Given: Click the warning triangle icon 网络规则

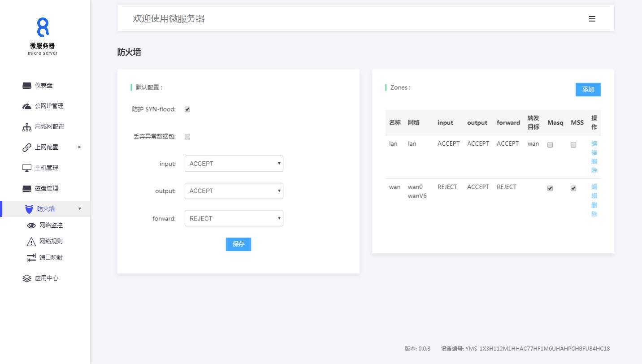Looking at the screenshot, I should tap(31, 242).
